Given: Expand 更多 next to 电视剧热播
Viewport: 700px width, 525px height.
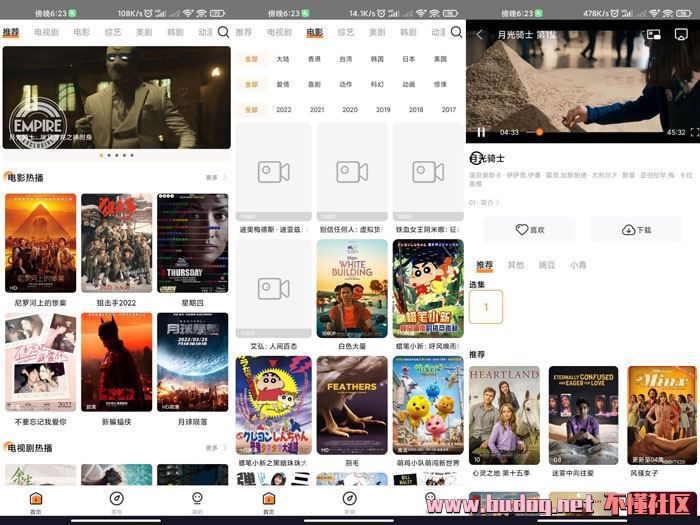Looking at the screenshot, I should coord(217,447).
